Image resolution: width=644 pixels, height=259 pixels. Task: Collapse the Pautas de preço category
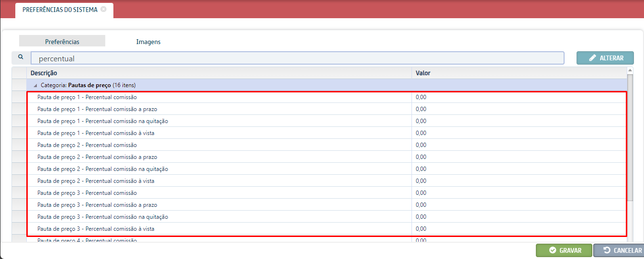coord(35,85)
